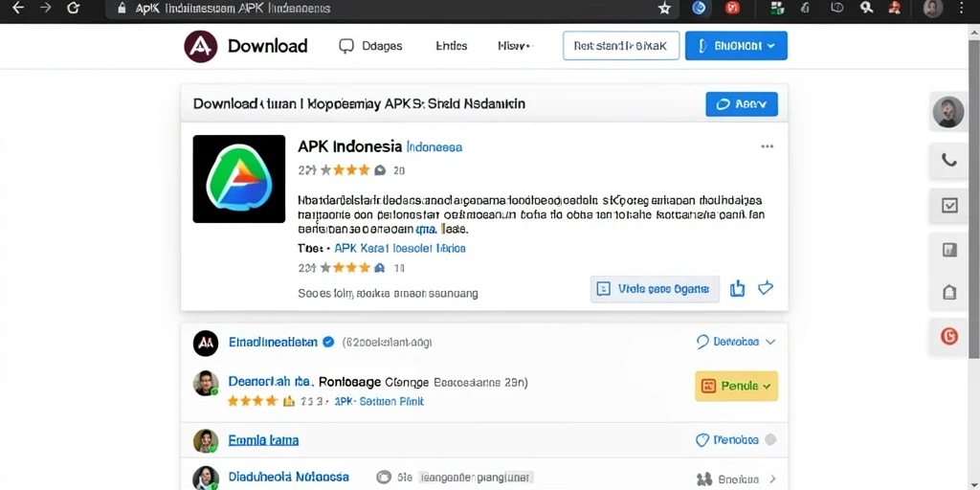The width and height of the screenshot is (980, 490).
Task: Click the outlined Rert stand button
Action: point(621,46)
